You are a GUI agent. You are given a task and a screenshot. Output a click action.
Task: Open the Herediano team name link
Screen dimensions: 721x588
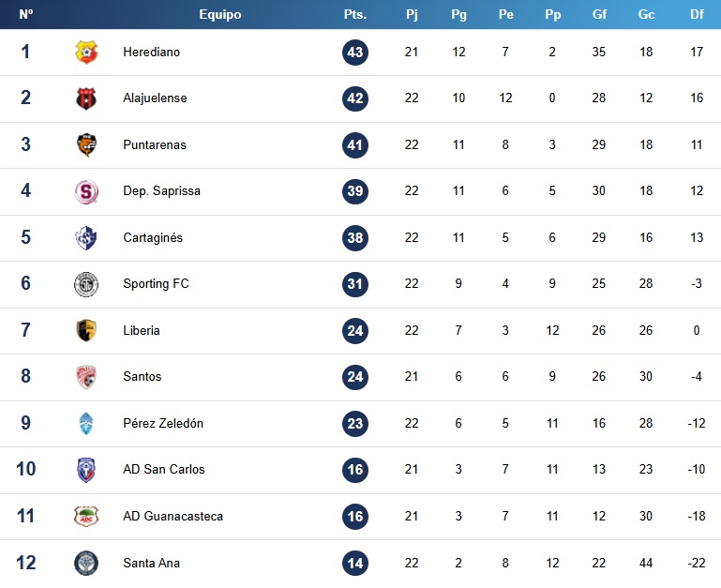[151, 52]
